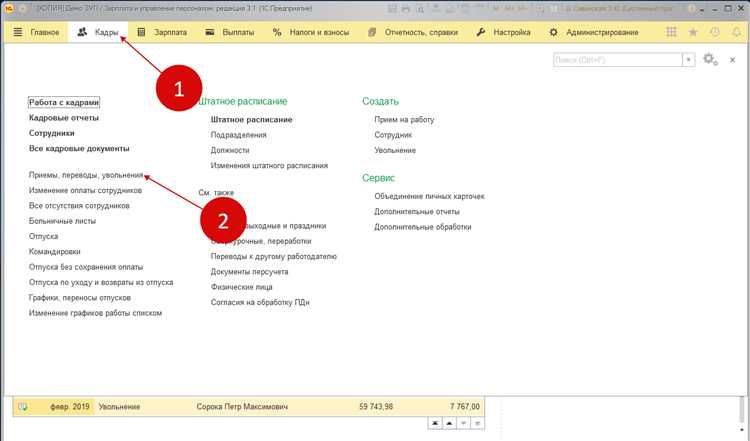
Task: Open Все отсутствия сотрудников
Action: [79, 206]
